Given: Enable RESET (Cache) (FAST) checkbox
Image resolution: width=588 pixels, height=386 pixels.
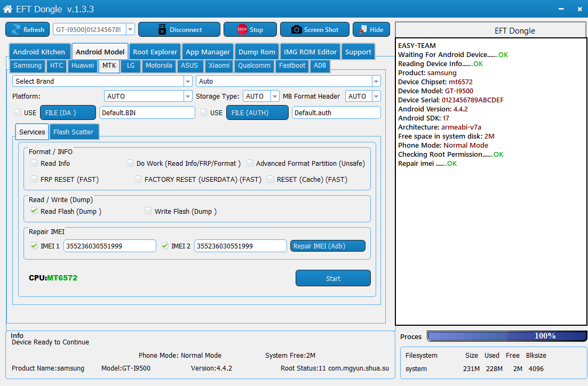Looking at the screenshot, I should click(271, 179).
